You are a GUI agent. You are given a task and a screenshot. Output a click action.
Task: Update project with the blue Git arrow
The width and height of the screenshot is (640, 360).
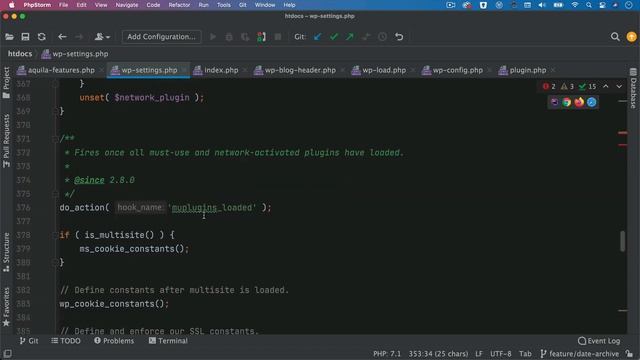(317, 37)
